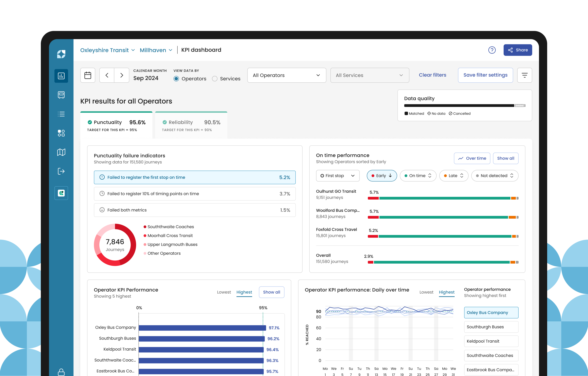Toggle the Late sort chip
The height and width of the screenshot is (376, 588).
point(453,176)
